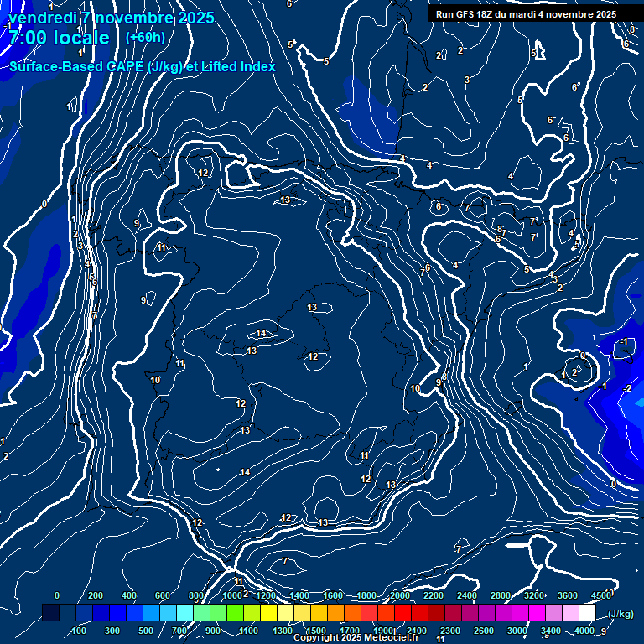Click the '(J/kg)' unit label by legend
The height and width of the screenshot is (644, 644).
coord(621,614)
